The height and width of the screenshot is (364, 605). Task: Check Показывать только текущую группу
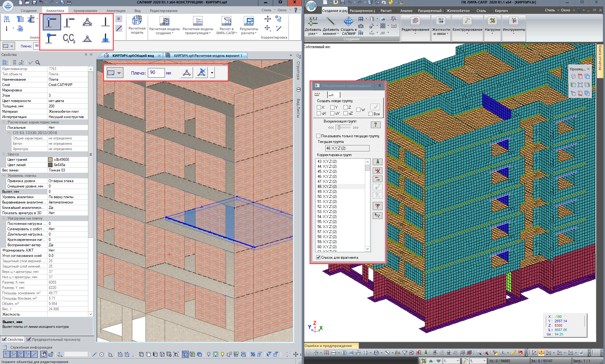click(318, 136)
